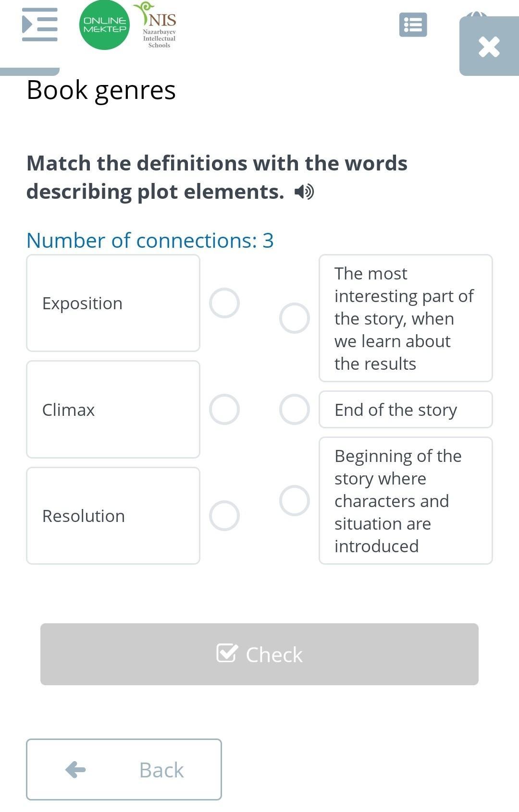Click the 'End of the story' definition card

(406, 410)
